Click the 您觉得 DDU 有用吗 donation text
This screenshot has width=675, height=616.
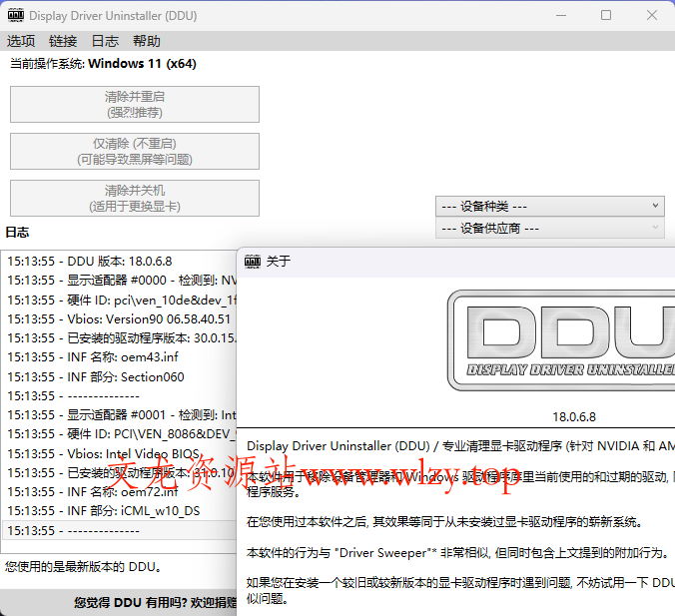[x=155, y=603]
